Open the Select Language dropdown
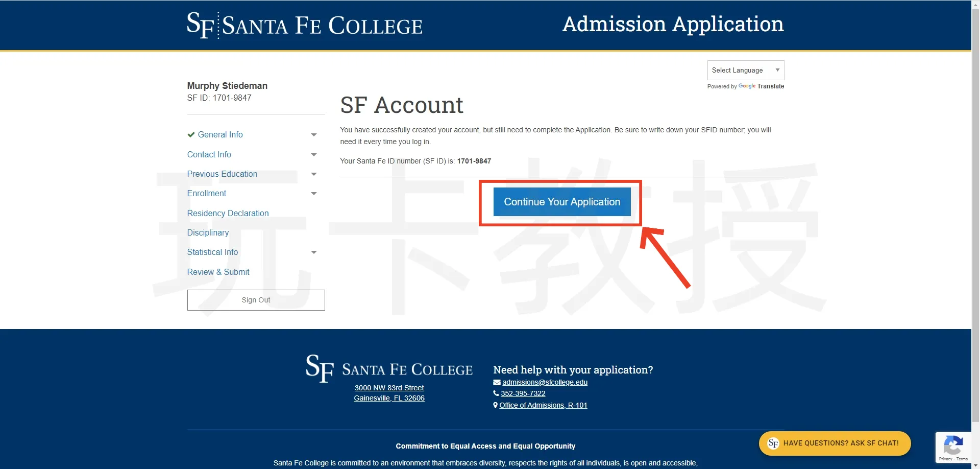This screenshot has height=469, width=980. 745,71
